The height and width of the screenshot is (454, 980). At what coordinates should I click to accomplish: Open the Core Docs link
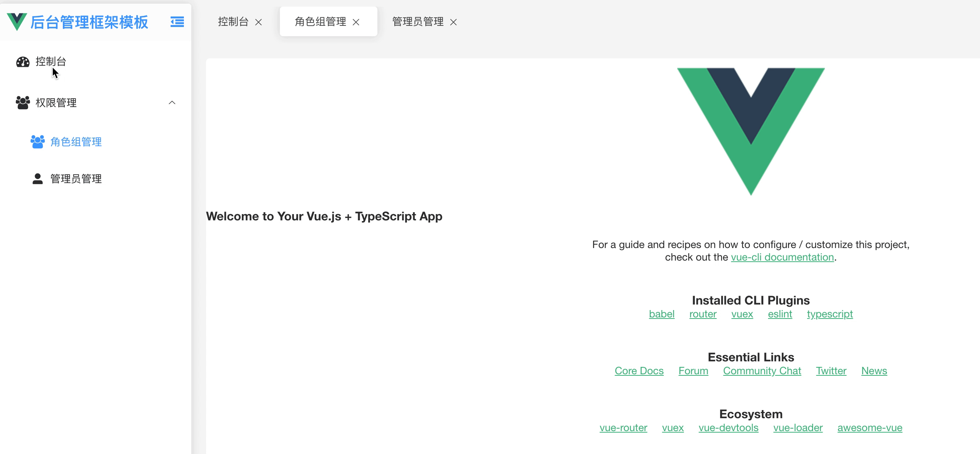coord(639,371)
